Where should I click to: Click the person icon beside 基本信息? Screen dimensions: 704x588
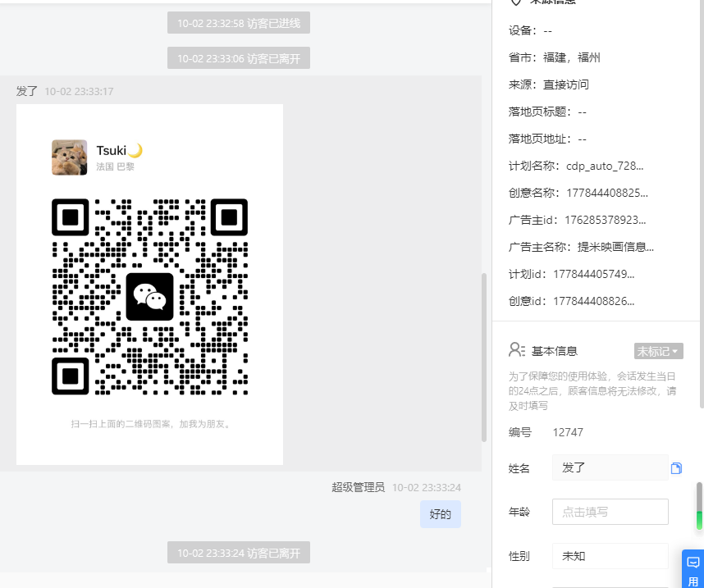(x=517, y=349)
